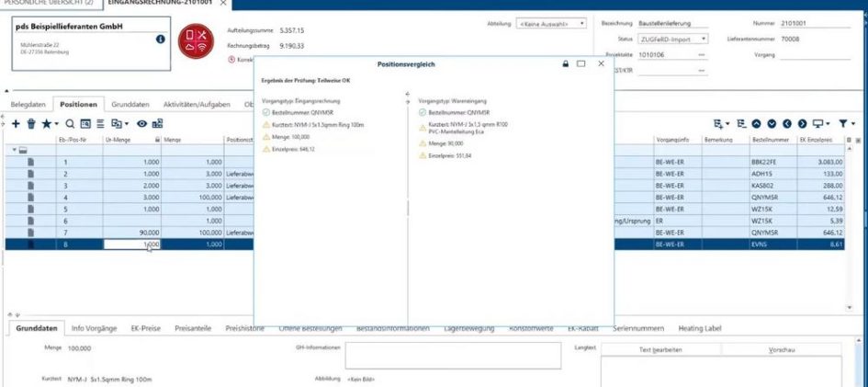Select position row 7 with Ur-Menge 90,000

(425, 233)
